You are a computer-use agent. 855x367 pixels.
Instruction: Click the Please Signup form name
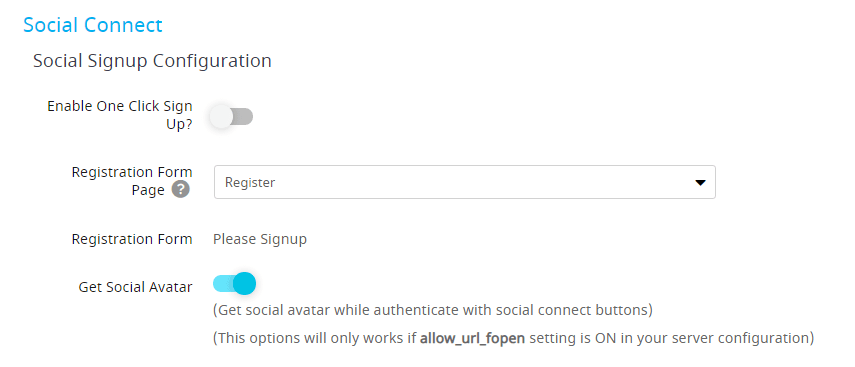point(260,239)
